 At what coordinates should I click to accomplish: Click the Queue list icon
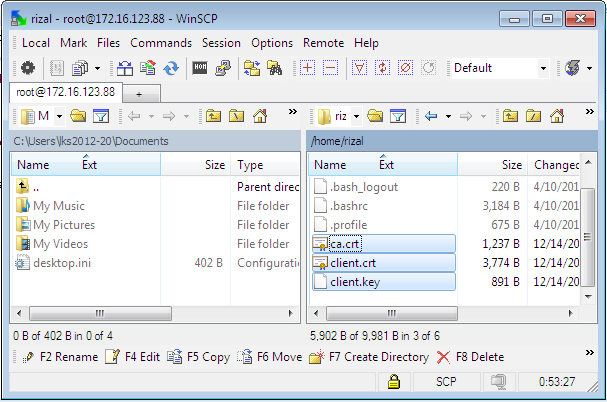(80, 68)
